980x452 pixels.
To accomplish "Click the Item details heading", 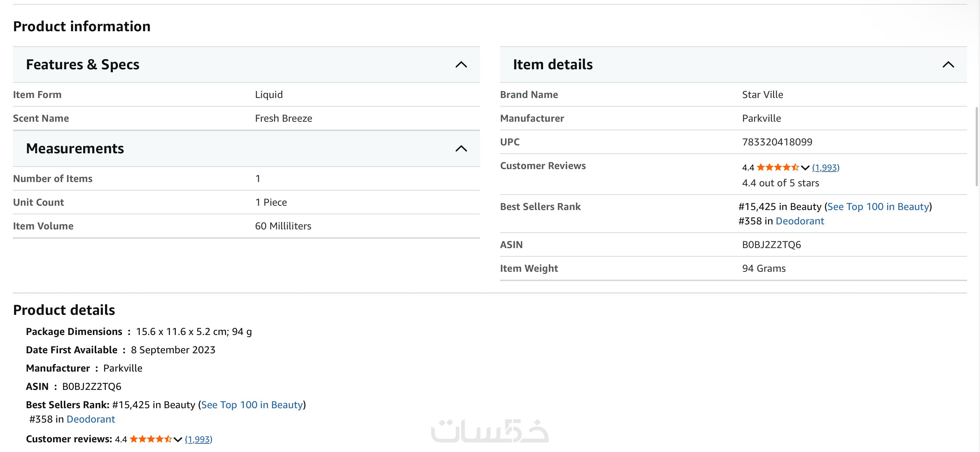I will coord(552,65).
